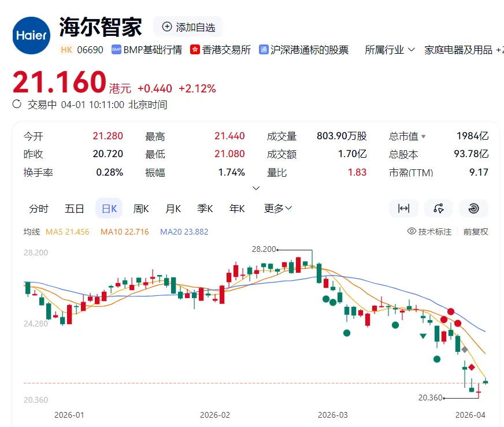Click the MA20 23.882 indicator label
This screenshot has height=427, width=504.
(x=184, y=232)
